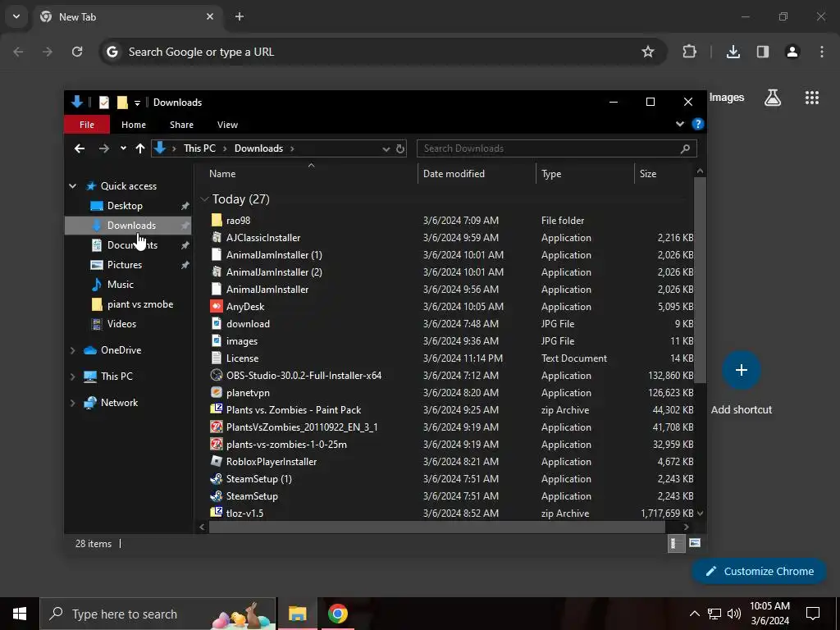Open a new Chrome tab
Screen dimensions: 840x630
[x=240, y=16]
